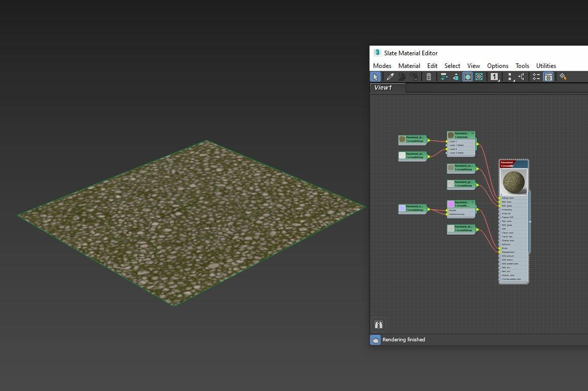Collapse the Pavement CoronaMtl node
Viewport: 588px width, 391px height.
point(524,163)
